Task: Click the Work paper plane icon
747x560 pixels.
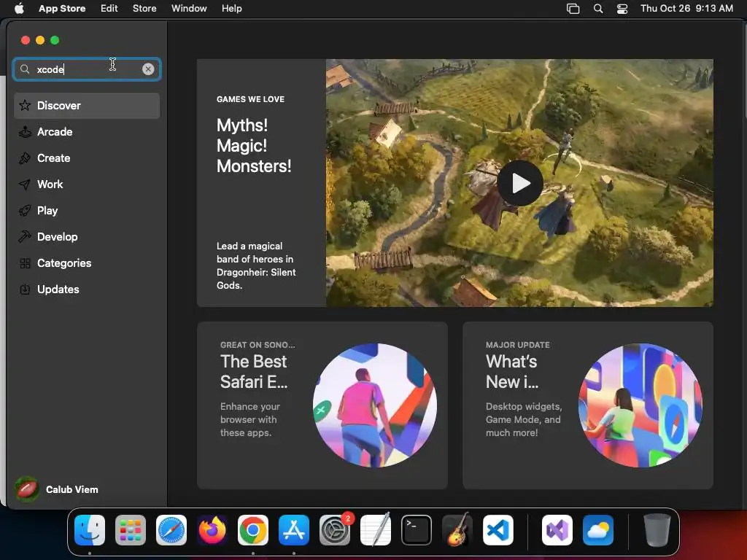Action: click(x=25, y=184)
